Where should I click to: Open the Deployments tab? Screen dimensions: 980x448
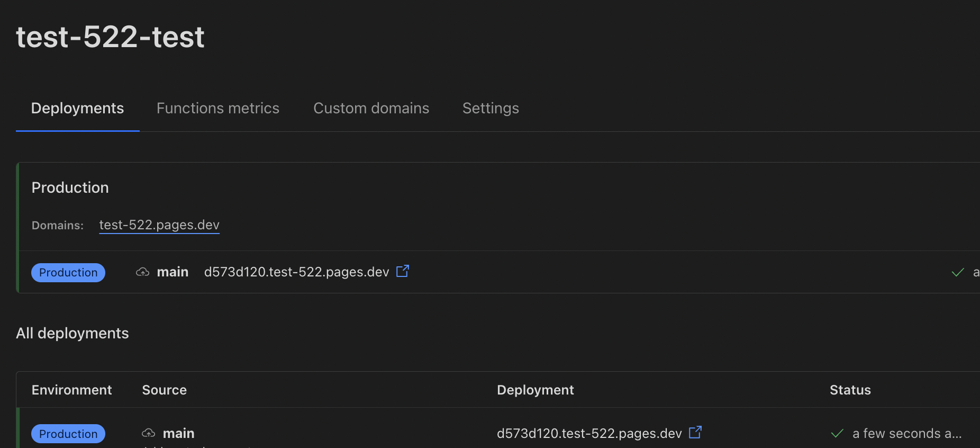tap(77, 108)
